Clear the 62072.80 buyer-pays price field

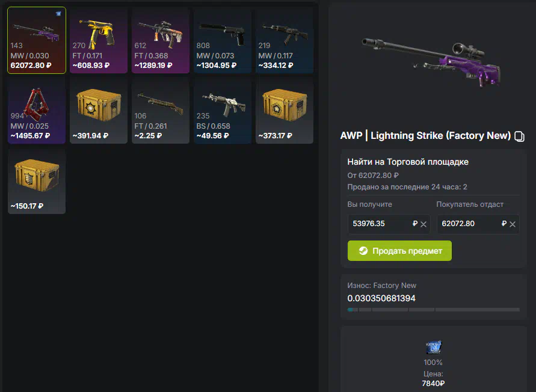pos(512,224)
